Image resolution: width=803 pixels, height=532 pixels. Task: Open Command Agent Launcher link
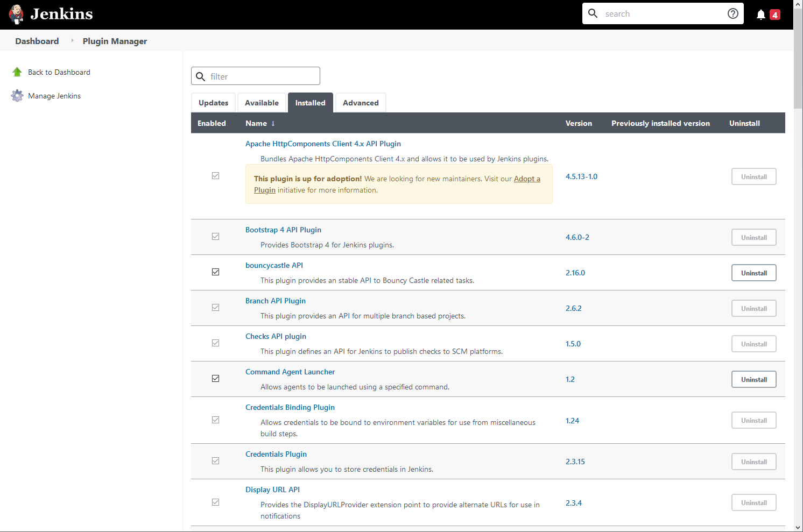point(290,372)
